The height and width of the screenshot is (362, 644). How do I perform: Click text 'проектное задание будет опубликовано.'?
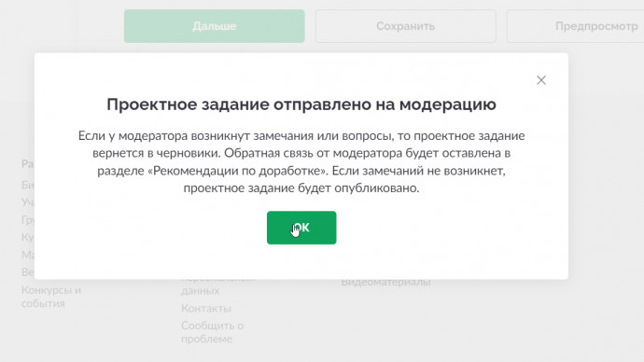point(301,188)
